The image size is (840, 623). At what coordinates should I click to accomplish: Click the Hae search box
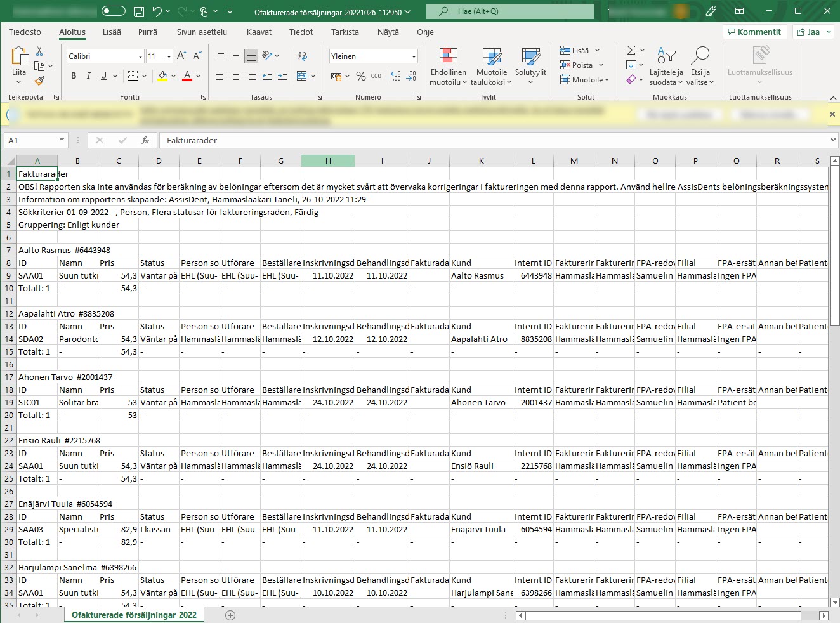pyautogui.click(x=510, y=11)
